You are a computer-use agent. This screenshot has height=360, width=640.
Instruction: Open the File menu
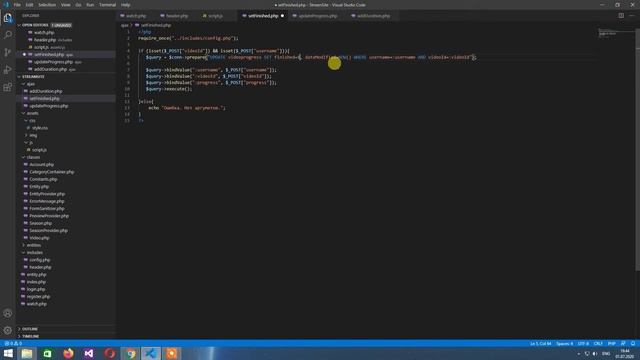[17, 5]
